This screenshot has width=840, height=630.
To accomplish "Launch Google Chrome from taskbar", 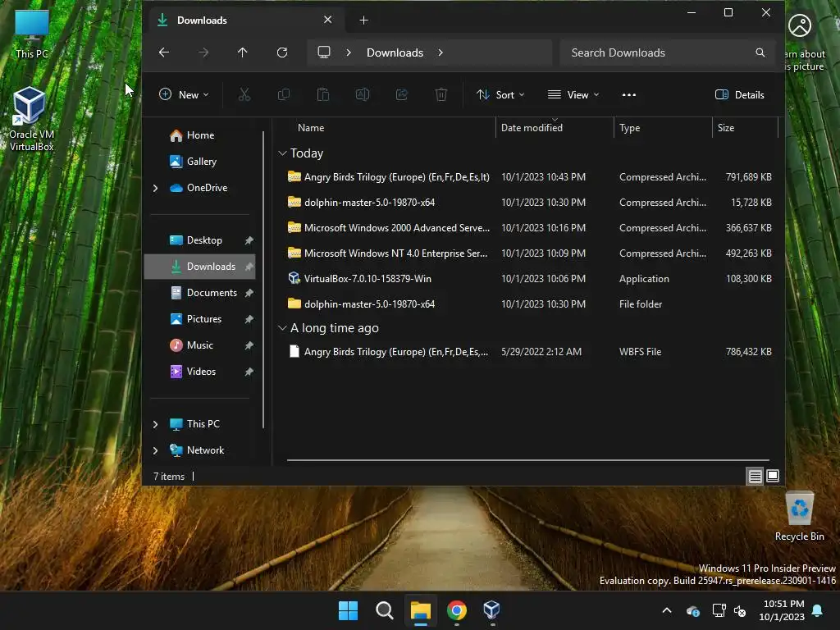I will [456, 610].
